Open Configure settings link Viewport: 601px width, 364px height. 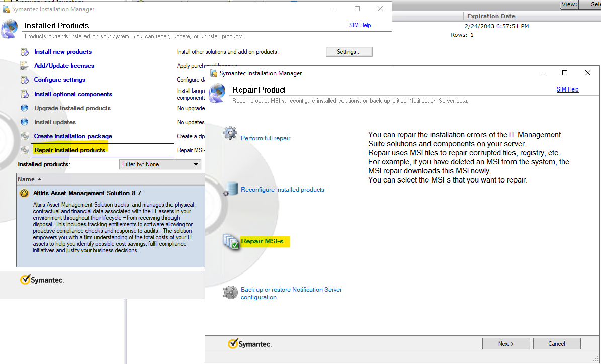click(60, 80)
